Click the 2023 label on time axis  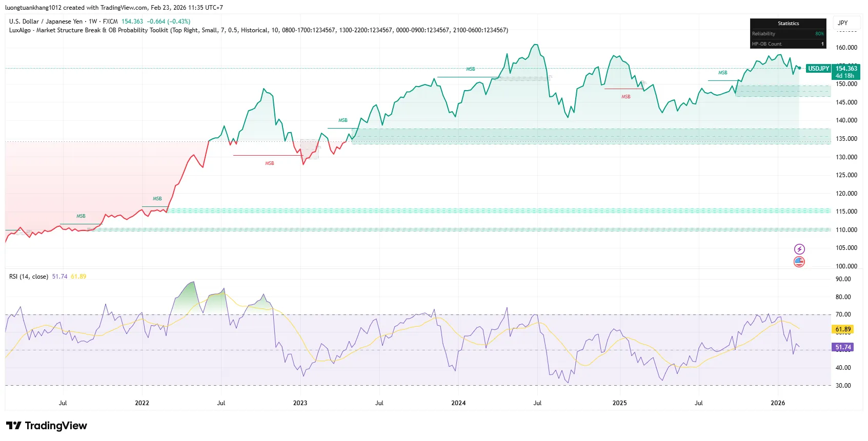tap(300, 403)
